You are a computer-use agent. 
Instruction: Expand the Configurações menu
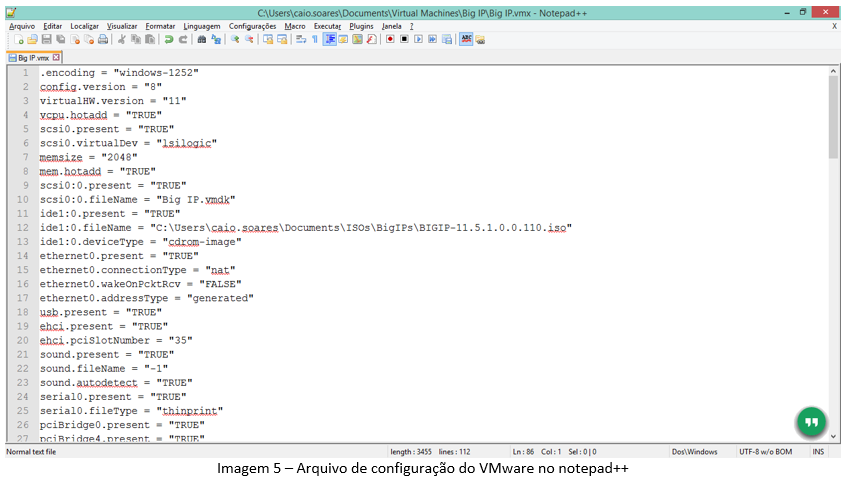click(x=253, y=26)
